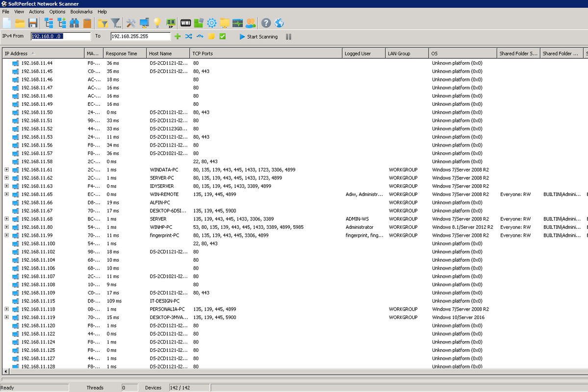Image resolution: width=588 pixels, height=392 pixels.
Task: Pause scanning with the pause control
Action: pos(288,36)
